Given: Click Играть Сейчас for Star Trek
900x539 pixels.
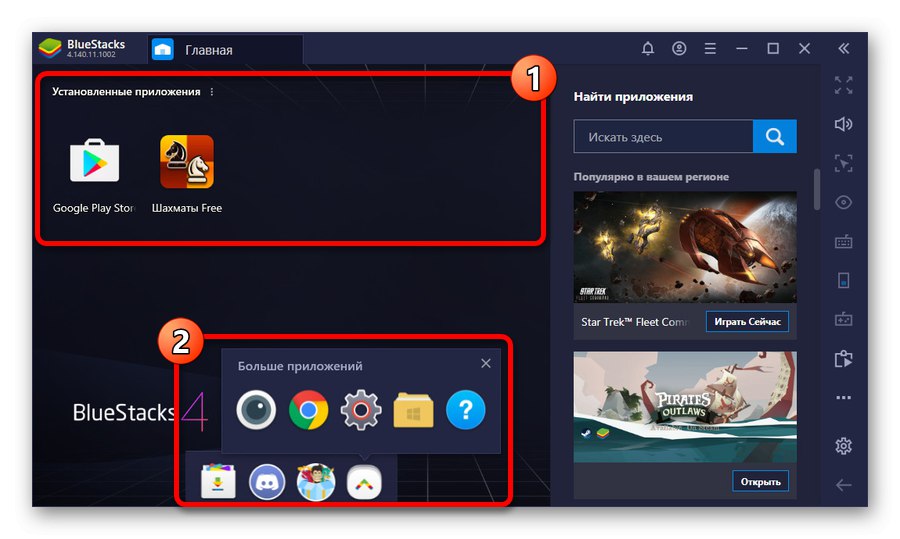Looking at the screenshot, I should coord(747,321).
